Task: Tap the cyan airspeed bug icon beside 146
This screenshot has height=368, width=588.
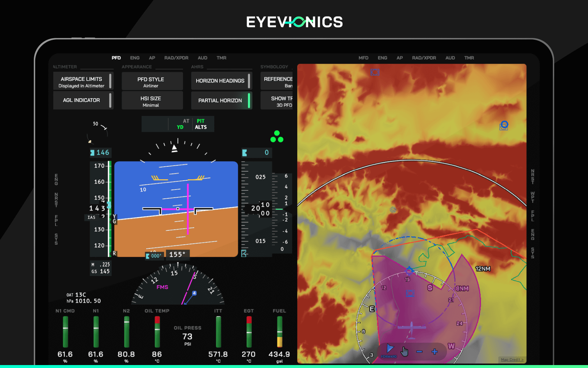Action: (x=93, y=153)
